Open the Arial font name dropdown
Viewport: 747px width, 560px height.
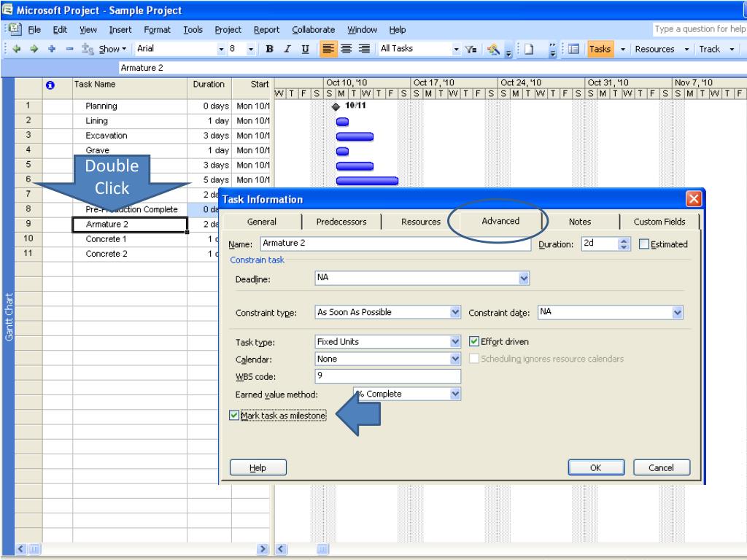coord(221,49)
